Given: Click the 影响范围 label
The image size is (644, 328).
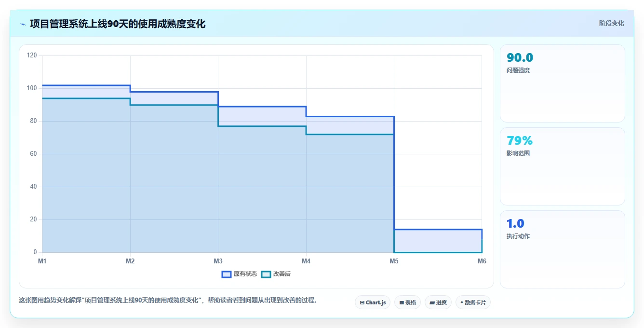Looking at the screenshot, I should click(518, 153).
